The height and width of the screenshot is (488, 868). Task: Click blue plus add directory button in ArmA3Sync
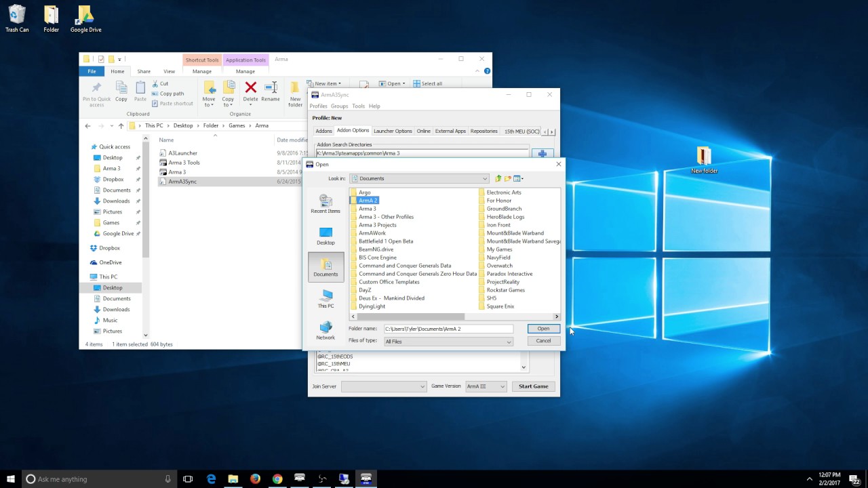click(x=542, y=154)
